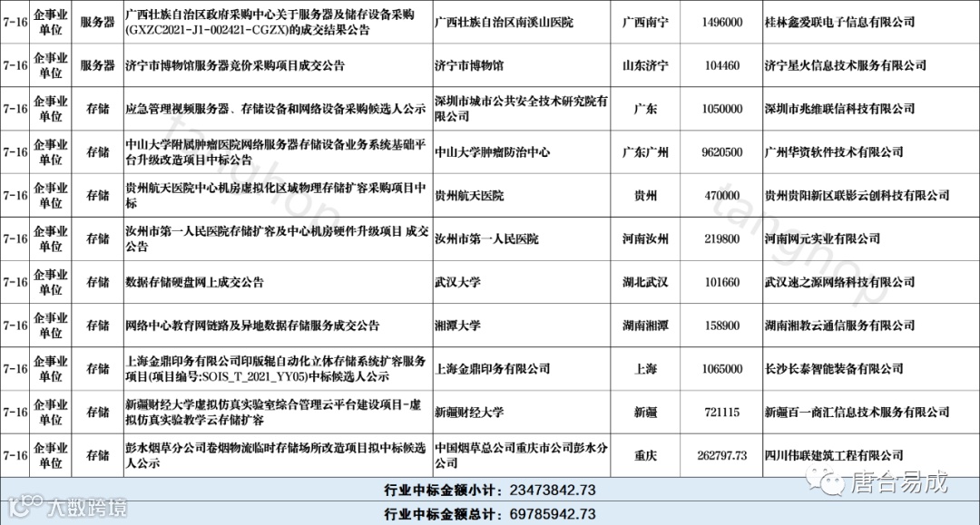The width and height of the screenshot is (980, 525).
Task: Click project 网络中心教育网链路及异地数据存储服务成交公告
Action: 252,326
